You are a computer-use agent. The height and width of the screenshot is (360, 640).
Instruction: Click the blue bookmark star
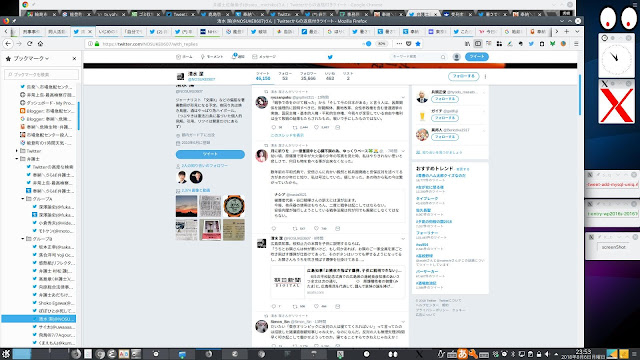pyautogui.click(x=418, y=44)
